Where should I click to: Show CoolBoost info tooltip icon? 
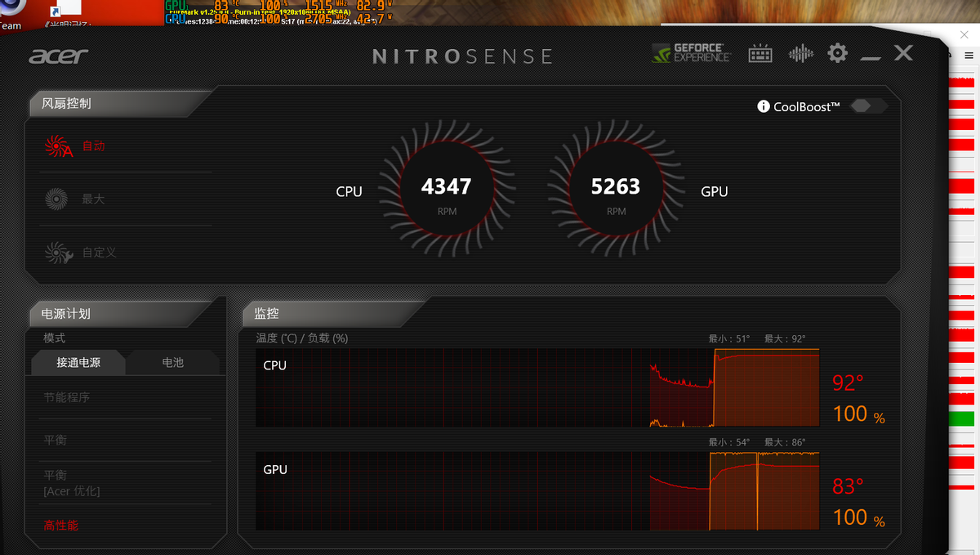click(764, 106)
